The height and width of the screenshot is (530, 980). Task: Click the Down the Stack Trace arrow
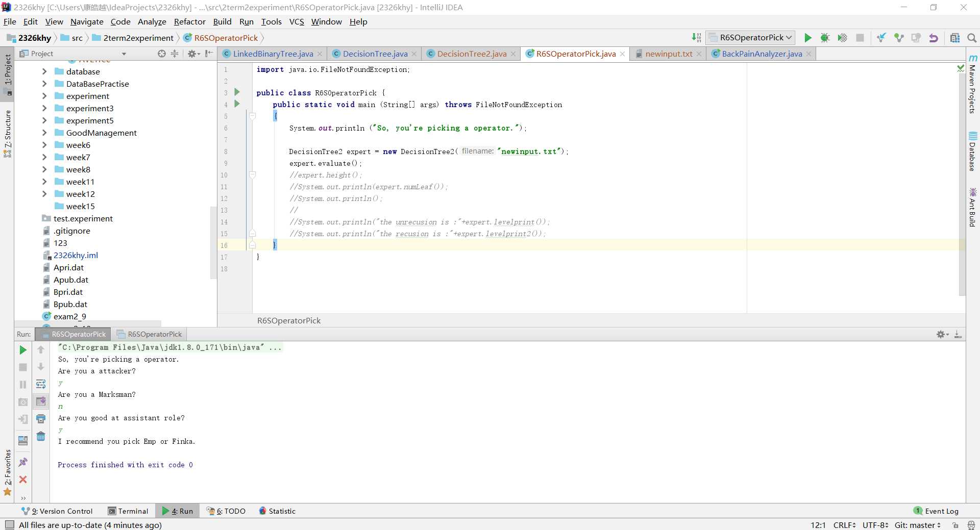click(41, 367)
